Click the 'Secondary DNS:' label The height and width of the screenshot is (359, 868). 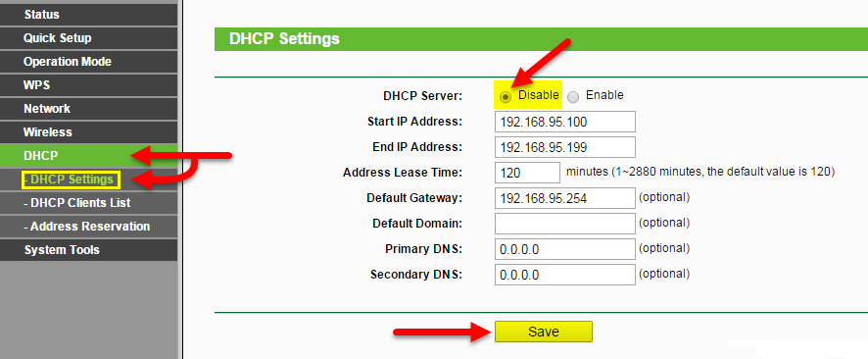pos(416,275)
